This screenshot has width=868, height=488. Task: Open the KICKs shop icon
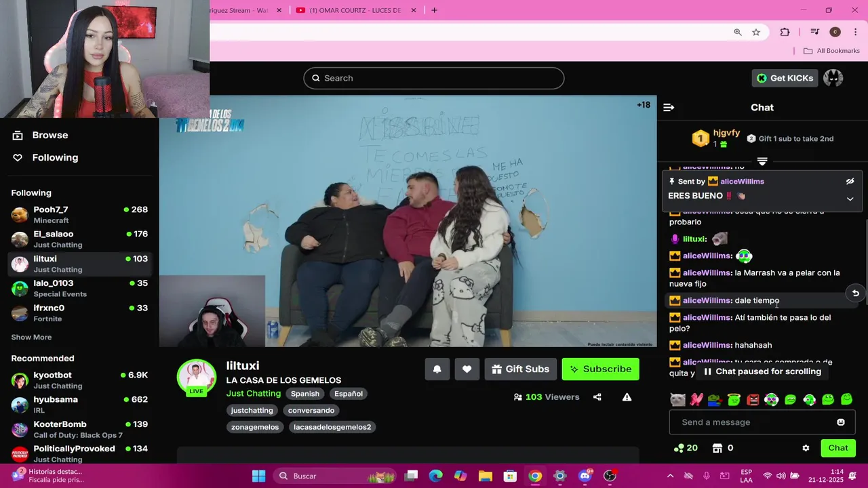pyautogui.click(x=717, y=448)
